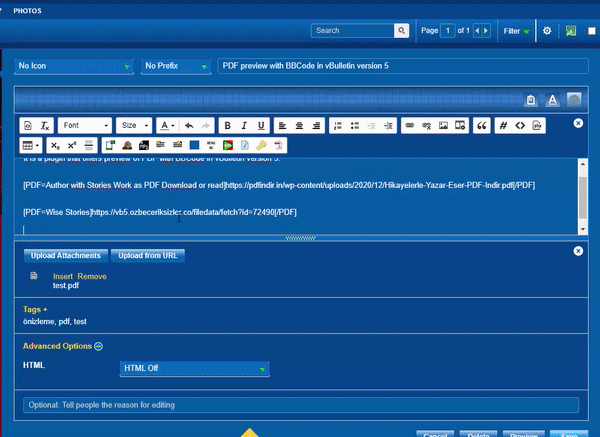
Task: Click the MP3 plugin icon
Action: (144, 145)
